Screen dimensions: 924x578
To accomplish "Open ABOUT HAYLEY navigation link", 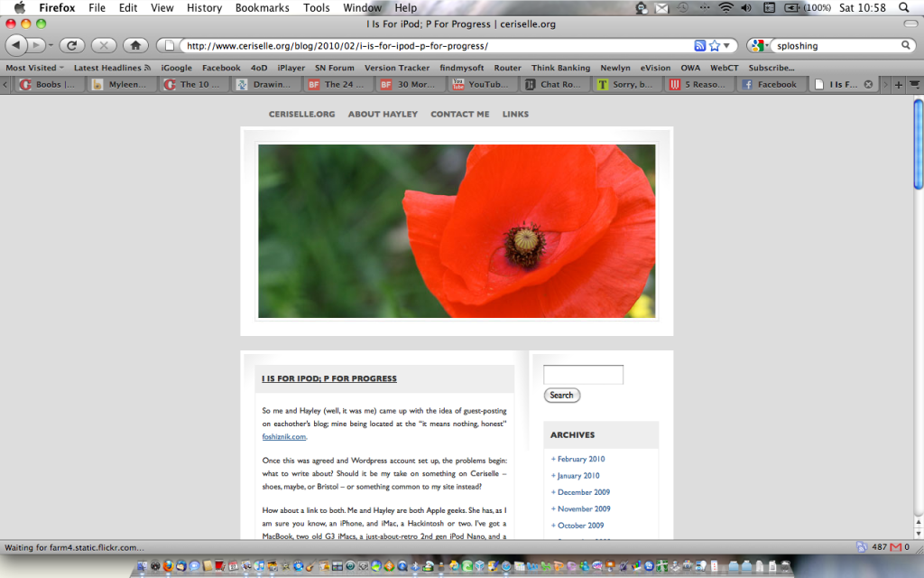I will [x=383, y=115].
